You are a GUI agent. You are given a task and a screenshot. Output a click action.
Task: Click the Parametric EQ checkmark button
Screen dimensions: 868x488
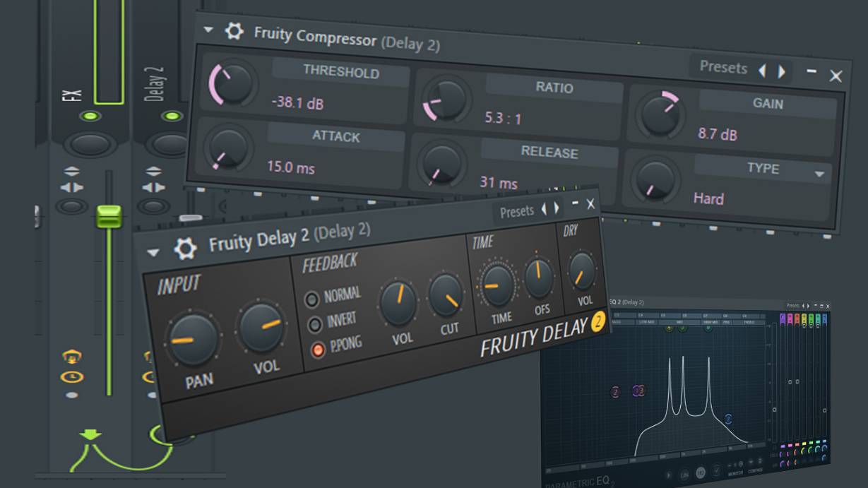tap(717, 470)
